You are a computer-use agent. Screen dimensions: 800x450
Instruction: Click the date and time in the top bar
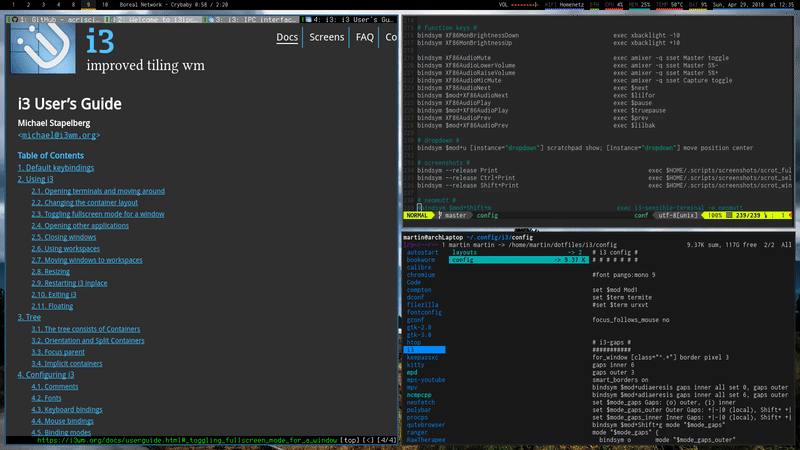pyautogui.click(x=754, y=5)
